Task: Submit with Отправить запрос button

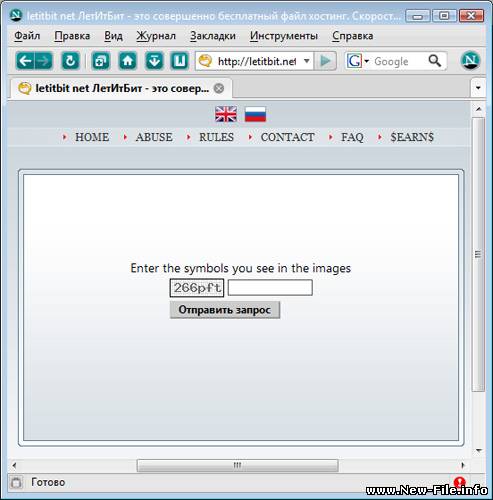Action: point(225,310)
